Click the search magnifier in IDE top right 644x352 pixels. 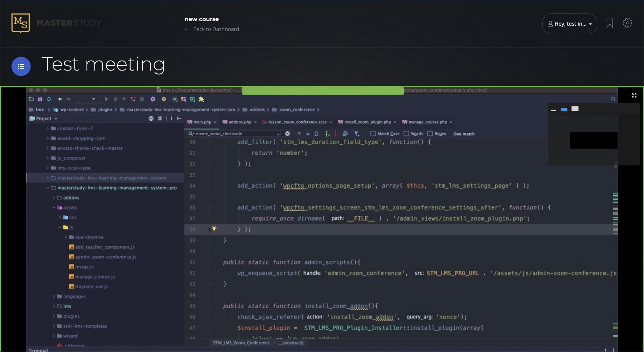pyautogui.click(x=613, y=99)
